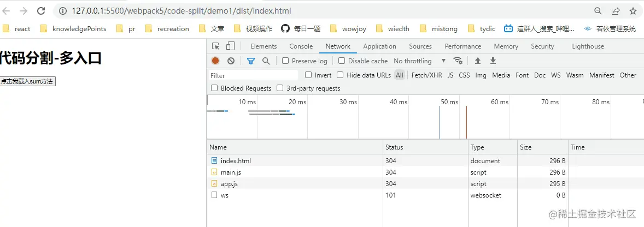
Task: Click the network Filter text field
Action: tap(254, 75)
